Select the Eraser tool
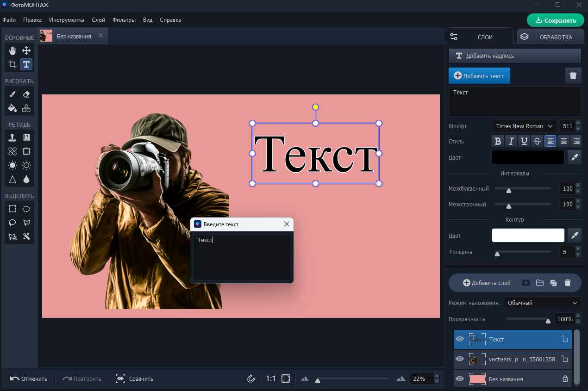 point(26,94)
